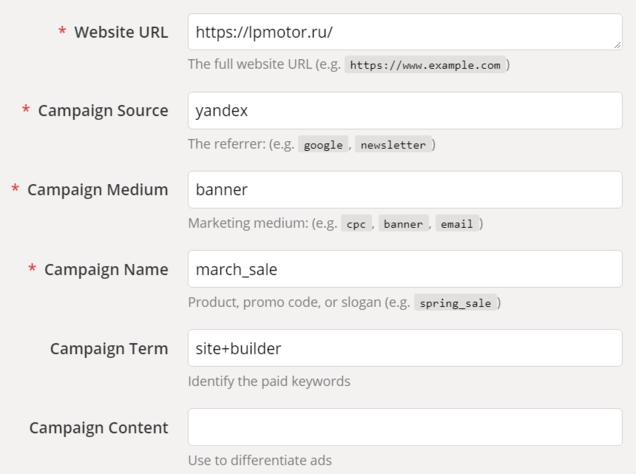Click the https://www.example.com code sample
Viewport: 636px width, 474px height.
tap(425, 65)
